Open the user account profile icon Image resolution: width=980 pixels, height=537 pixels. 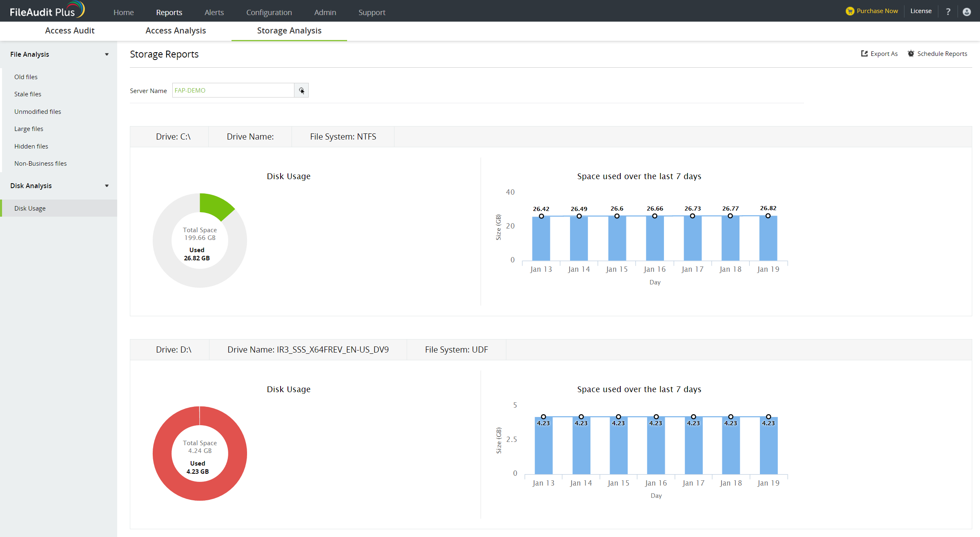click(966, 11)
